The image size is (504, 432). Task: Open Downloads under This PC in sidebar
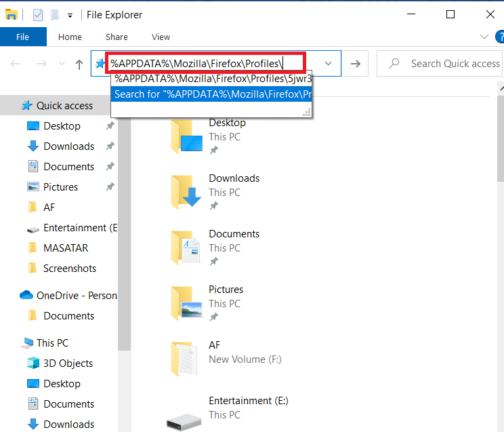tap(68, 425)
